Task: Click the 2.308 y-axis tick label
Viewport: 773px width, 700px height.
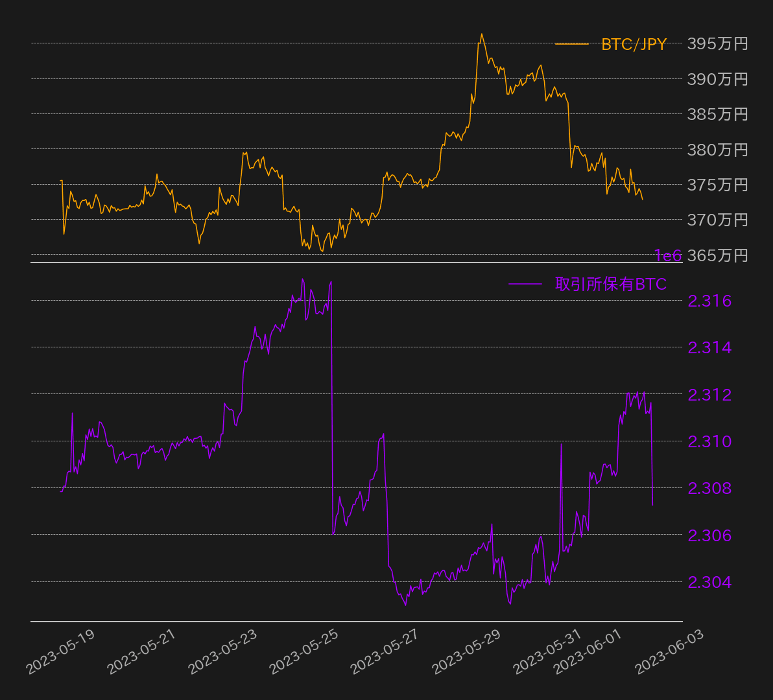Action: (x=709, y=488)
